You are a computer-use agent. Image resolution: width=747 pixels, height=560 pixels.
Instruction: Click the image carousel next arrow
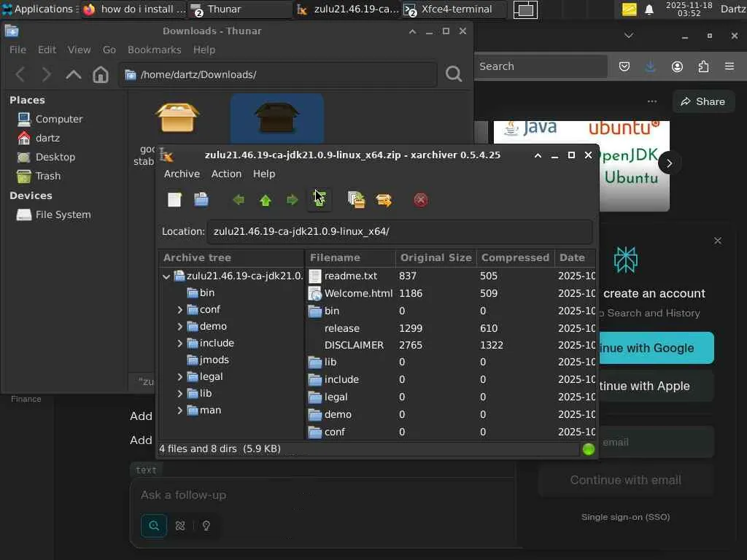coord(669,163)
